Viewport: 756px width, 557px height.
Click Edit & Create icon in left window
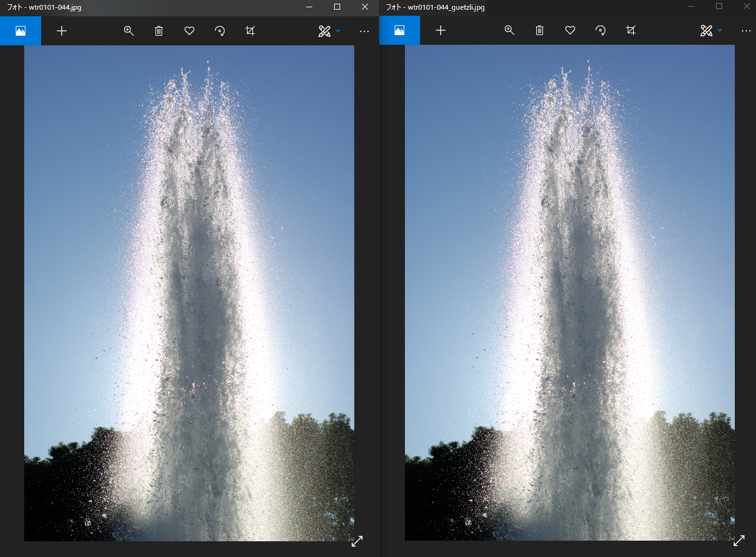coord(324,31)
